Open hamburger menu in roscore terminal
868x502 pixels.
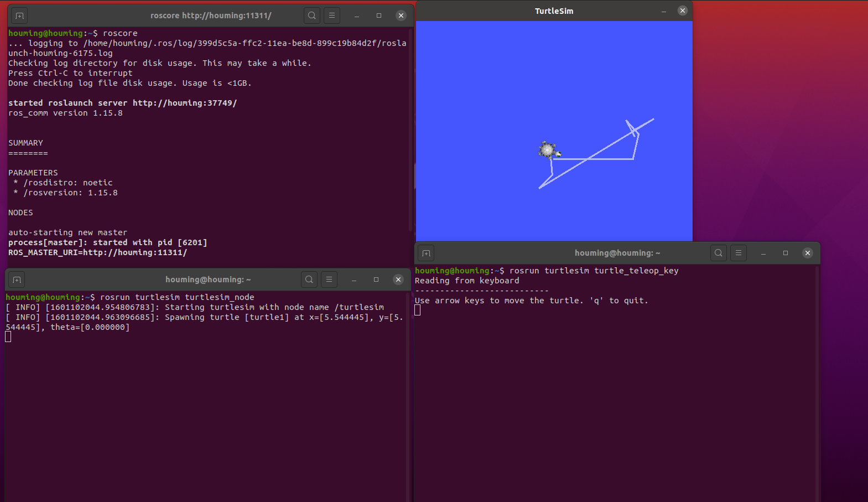tap(332, 15)
